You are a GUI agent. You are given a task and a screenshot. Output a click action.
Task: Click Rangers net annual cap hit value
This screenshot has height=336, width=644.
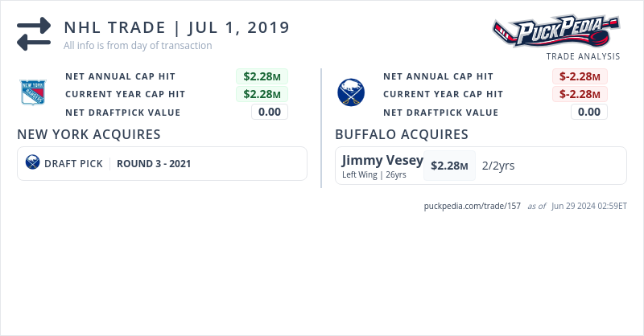262,76
